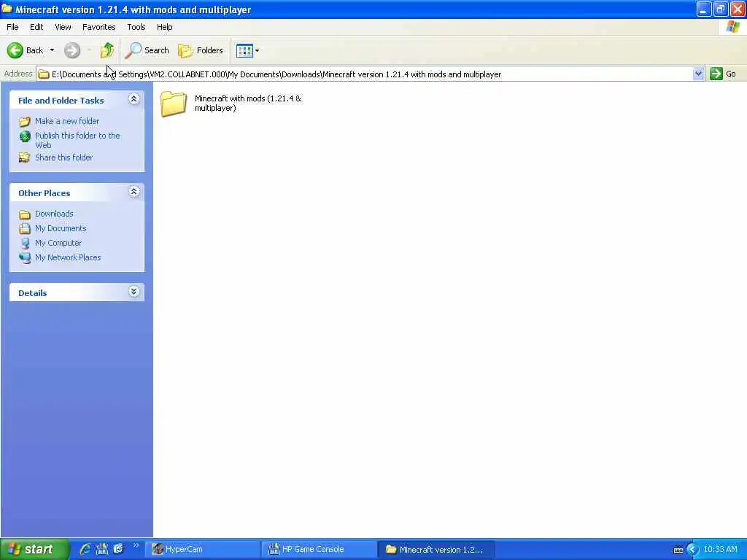Open the Edit menu

[x=36, y=27]
